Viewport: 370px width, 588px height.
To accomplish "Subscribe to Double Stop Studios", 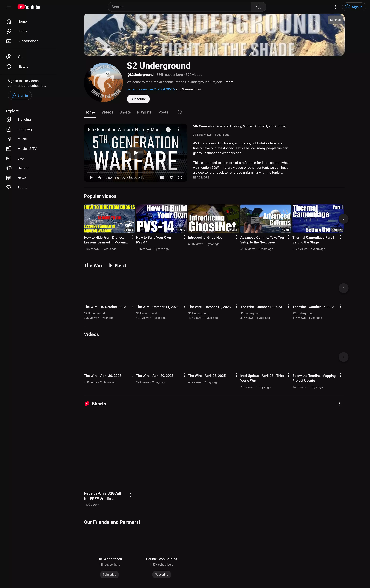I will tap(161, 575).
